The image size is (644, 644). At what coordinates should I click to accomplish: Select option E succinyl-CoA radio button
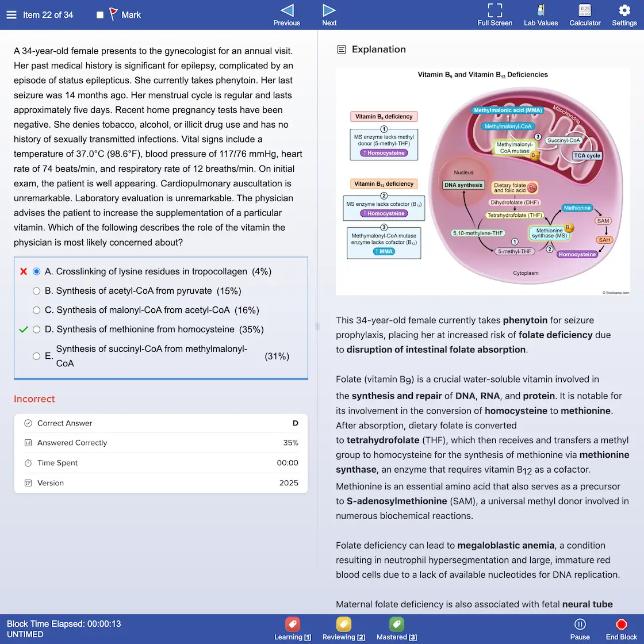coord(37,356)
